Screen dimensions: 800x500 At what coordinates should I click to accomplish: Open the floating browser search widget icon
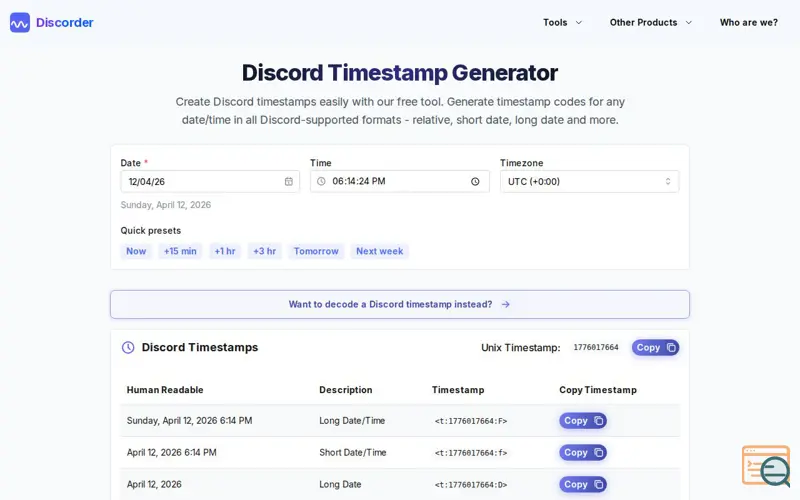click(x=766, y=465)
